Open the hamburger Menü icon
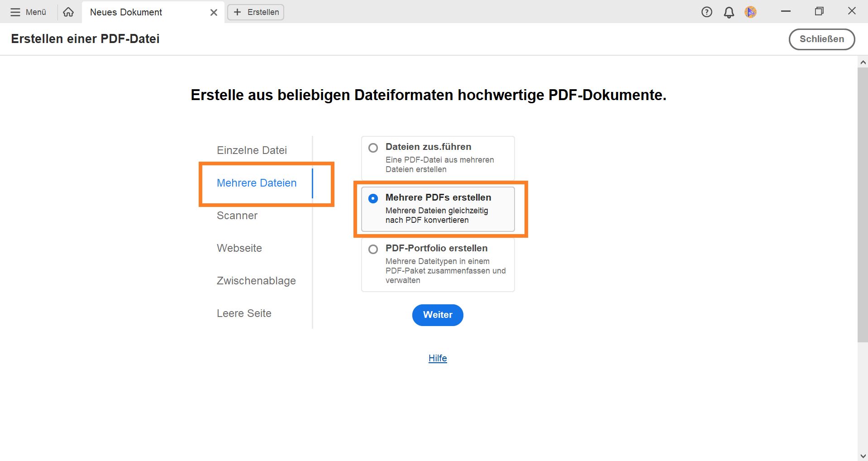This screenshot has width=868, height=461. (x=16, y=12)
